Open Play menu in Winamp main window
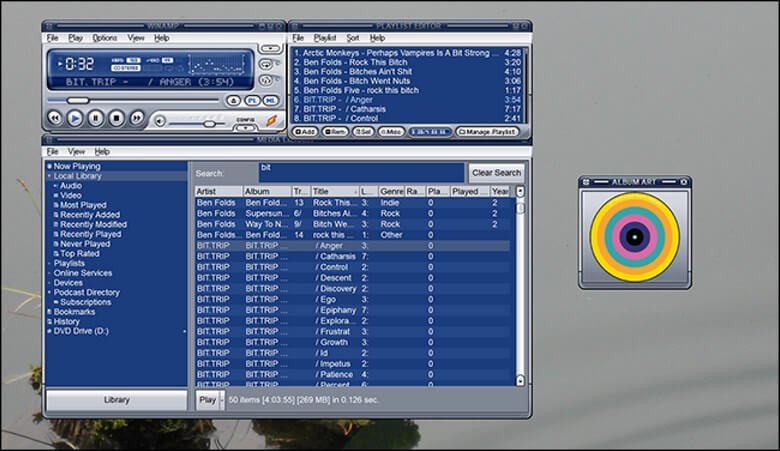Screen dimensions: 780x451 pos(76,38)
